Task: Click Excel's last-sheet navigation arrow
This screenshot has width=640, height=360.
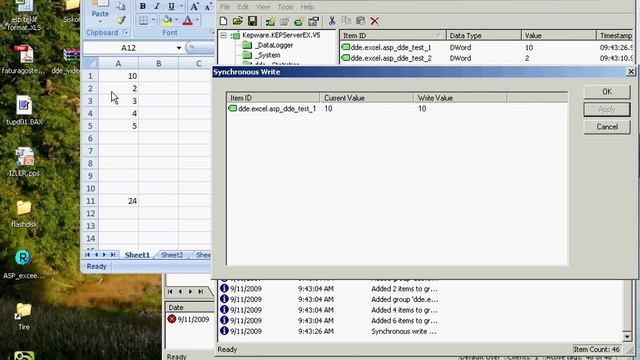Action: coord(113,255)
